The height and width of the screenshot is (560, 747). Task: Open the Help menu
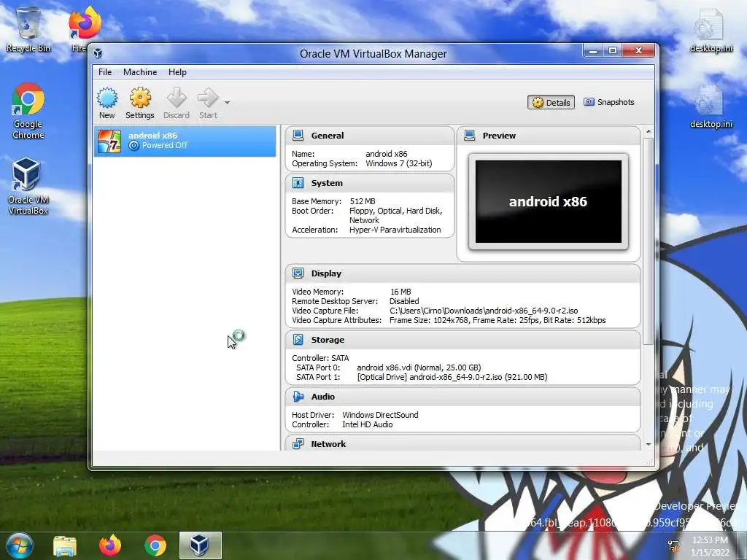pyautogui.click(x=177, y=72)
